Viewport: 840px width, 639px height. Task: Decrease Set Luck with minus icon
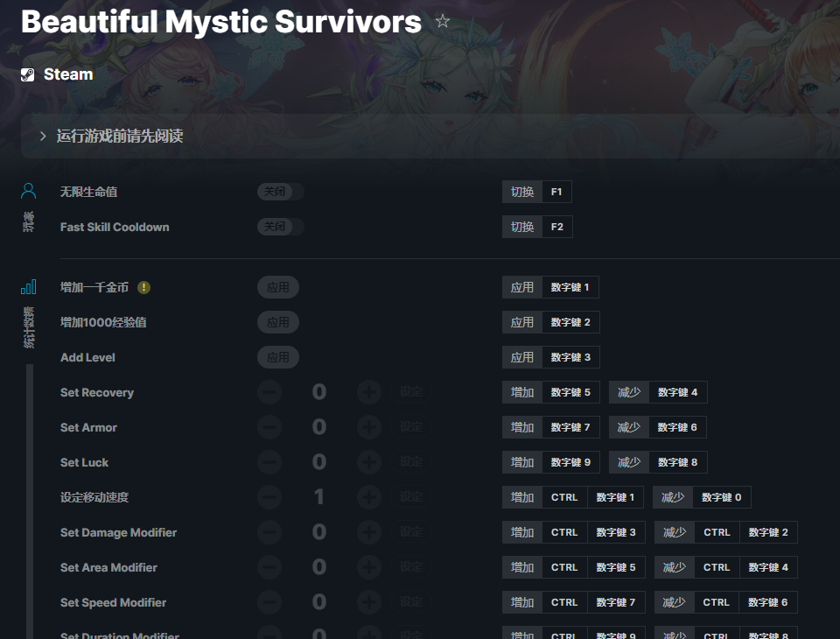point(269,462)
